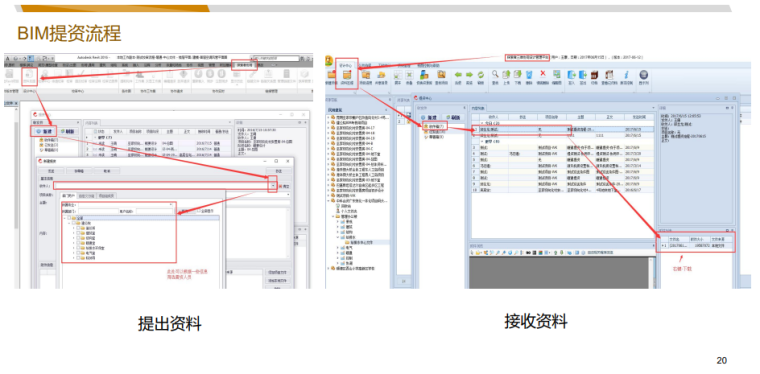Collapse the '给排水' folder in the project tree

tap(337, 237)
